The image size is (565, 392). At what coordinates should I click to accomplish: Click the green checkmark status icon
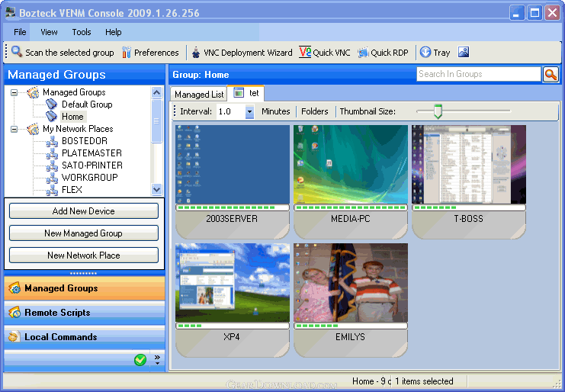pos(140,359)
